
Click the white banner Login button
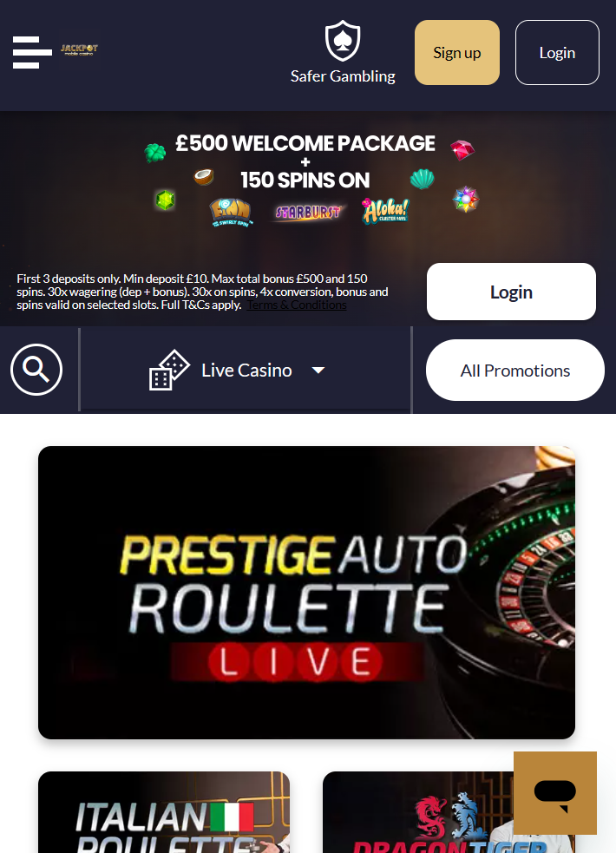click(511, 292)
